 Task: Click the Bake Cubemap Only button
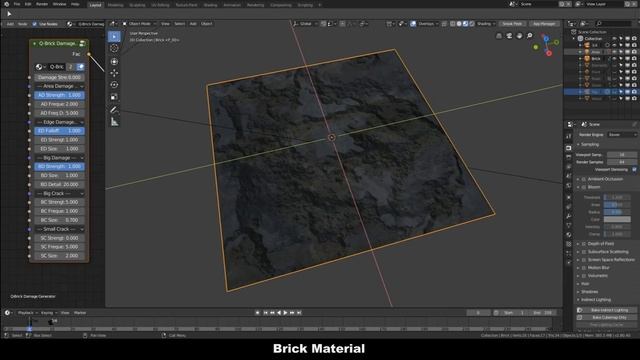click(607, 318)
